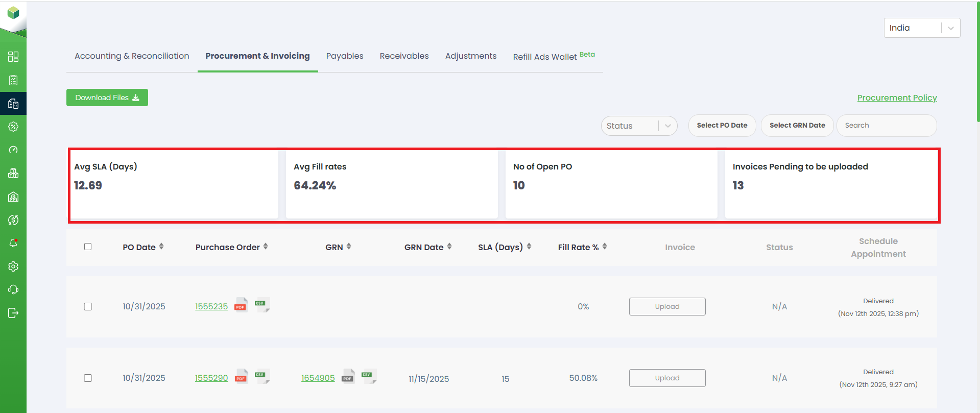The image size is (980, 413).
Task: Download PDF for GRN 1654905
Action: [348, 377]
